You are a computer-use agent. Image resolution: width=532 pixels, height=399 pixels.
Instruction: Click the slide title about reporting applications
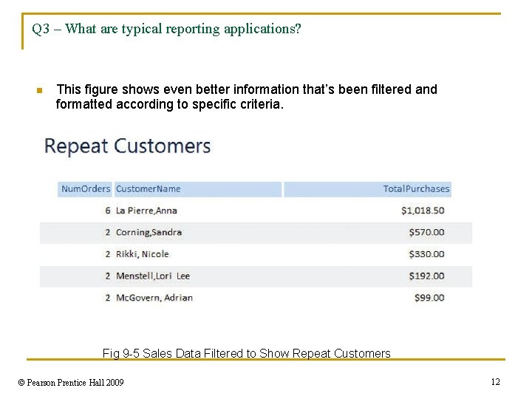coord(166,30)
